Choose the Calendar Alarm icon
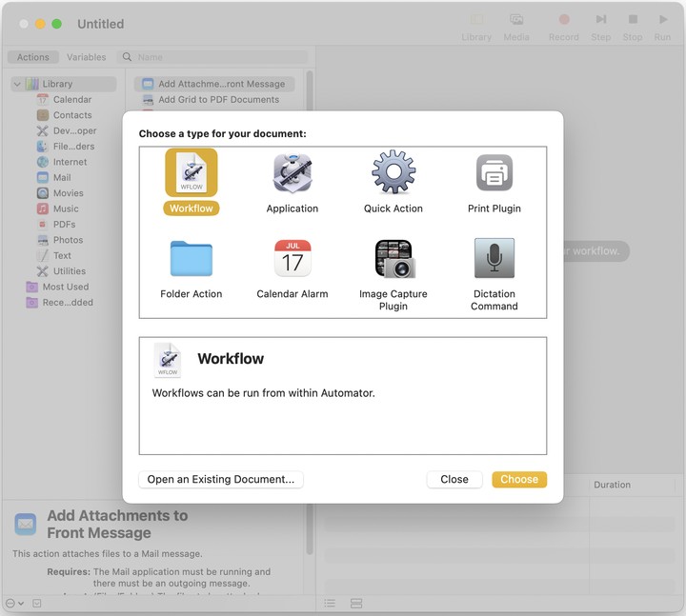 pyautogui.click(x=293, y=258)
